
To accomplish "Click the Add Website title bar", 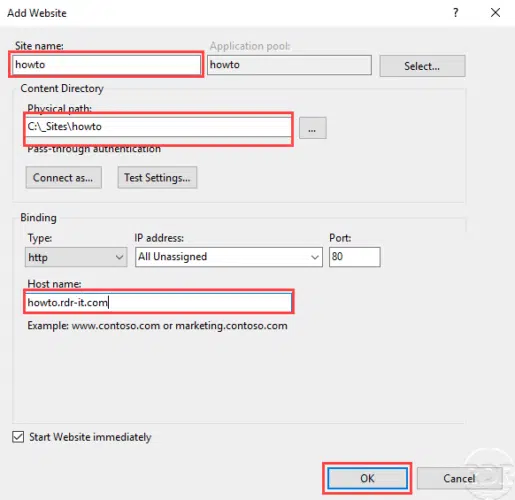I will pyautogui.click(x=227, y=13).
